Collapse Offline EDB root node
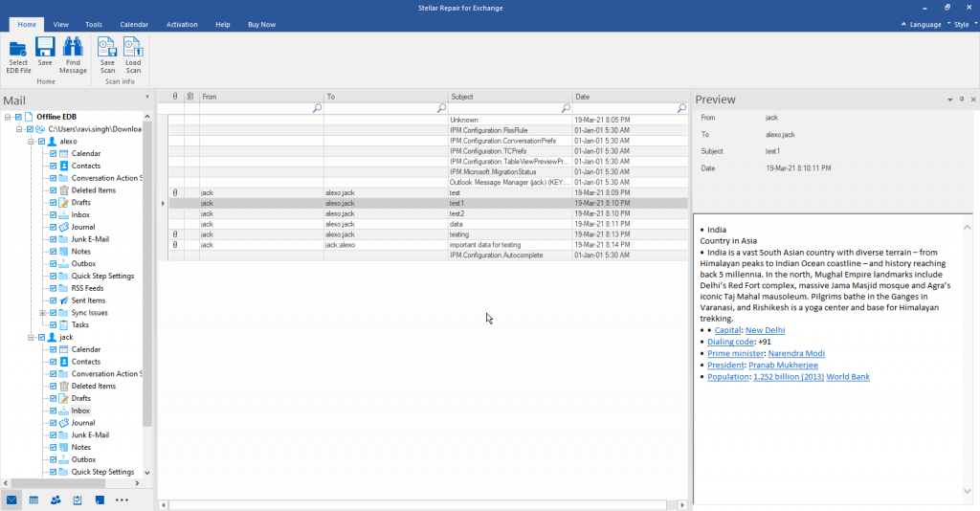Screen dimensions: 980x511 (x=8, y=117)
